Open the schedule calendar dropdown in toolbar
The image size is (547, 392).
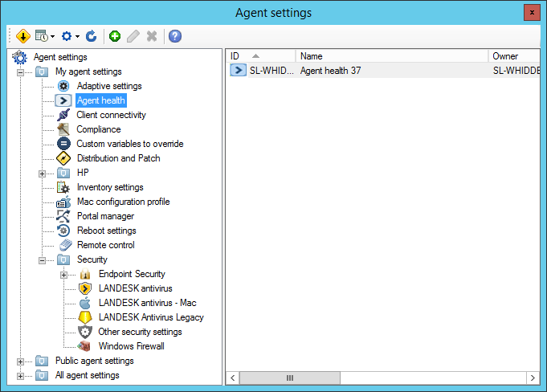pos(45,36)
